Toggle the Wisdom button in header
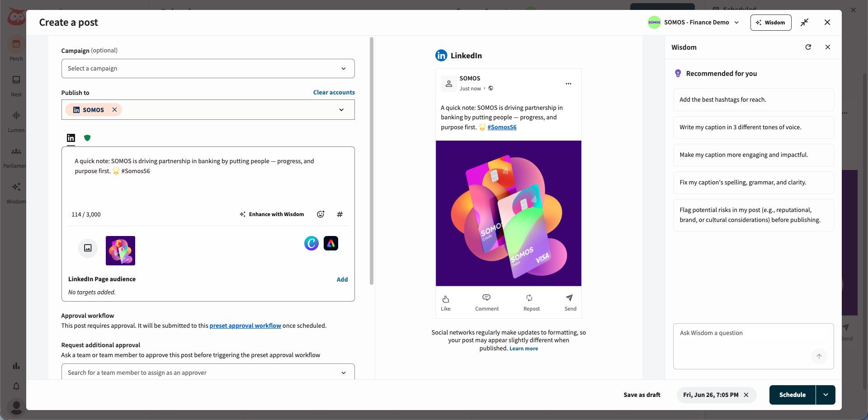This screenshot has height=420, width=868. pos(770,22)
